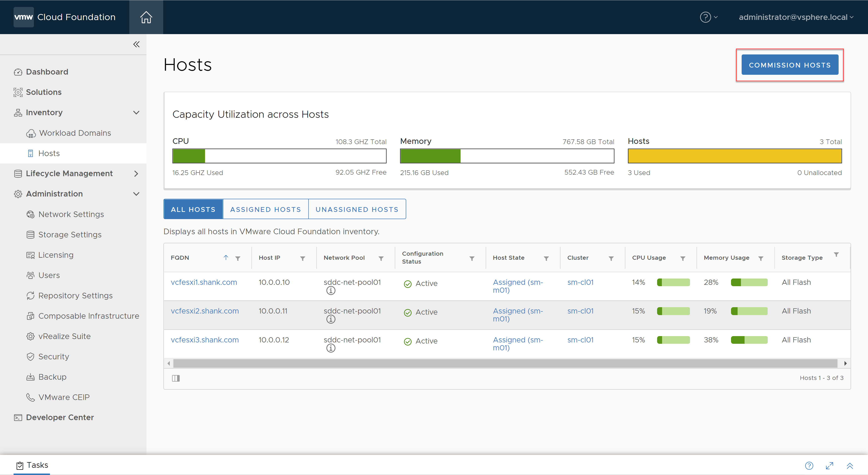Open Users page
The image size is (868, 475).
[x=49, y=275]
